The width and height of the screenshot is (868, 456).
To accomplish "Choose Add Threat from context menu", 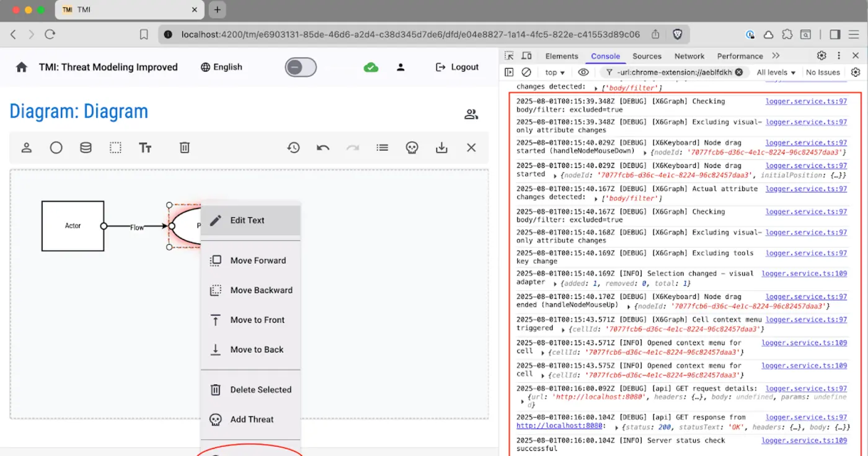I will coord(250,419).
